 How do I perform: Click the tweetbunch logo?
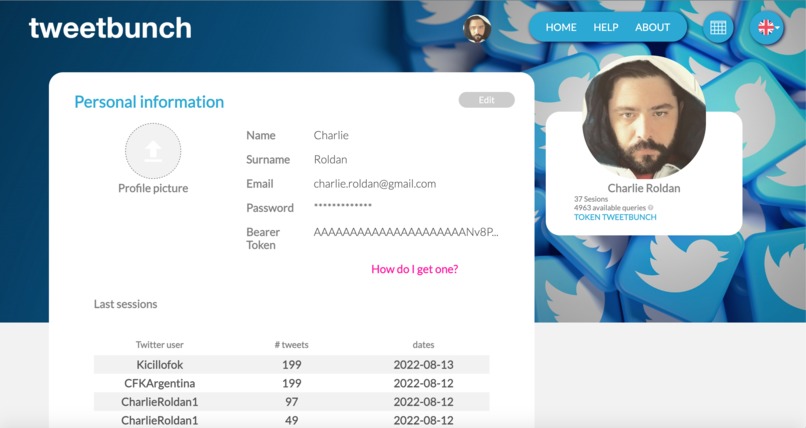point(110,28)
